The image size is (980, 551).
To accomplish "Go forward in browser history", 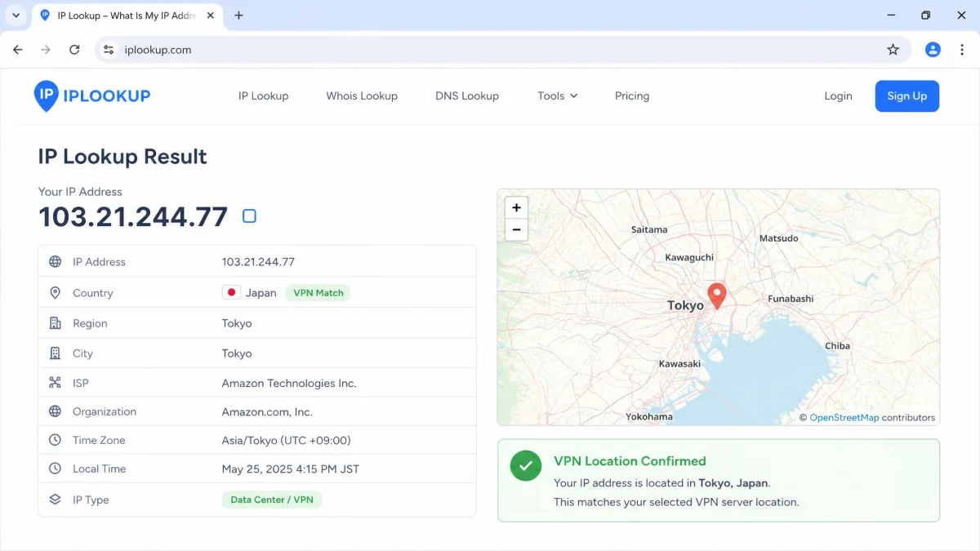I will pyautogui.click(x=46, y=50).
